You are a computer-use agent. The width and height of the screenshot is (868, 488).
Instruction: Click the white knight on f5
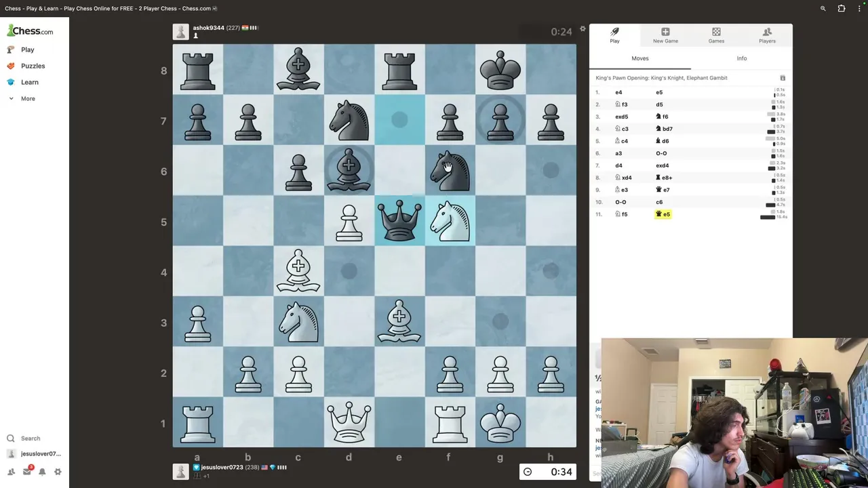pyautogui.click(x=450, y=221)
